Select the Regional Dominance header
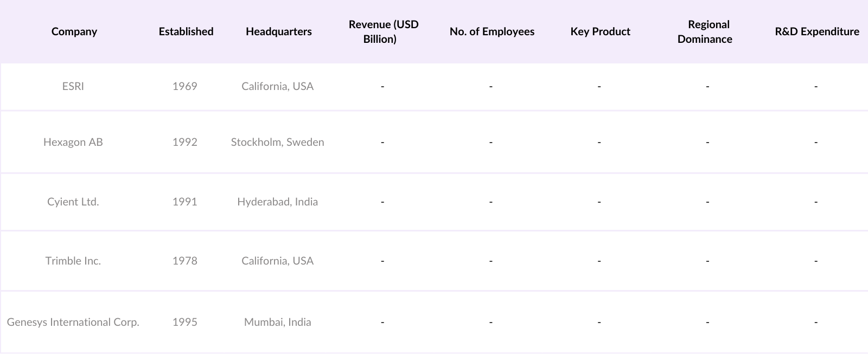This screenshot has height=354, width=868. point(705,31)
